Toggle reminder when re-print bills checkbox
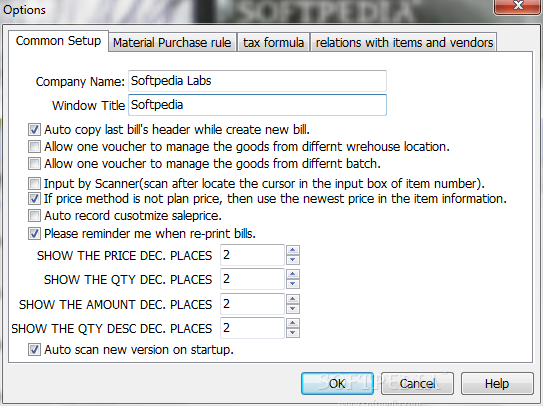 click(x=34, y=233)
